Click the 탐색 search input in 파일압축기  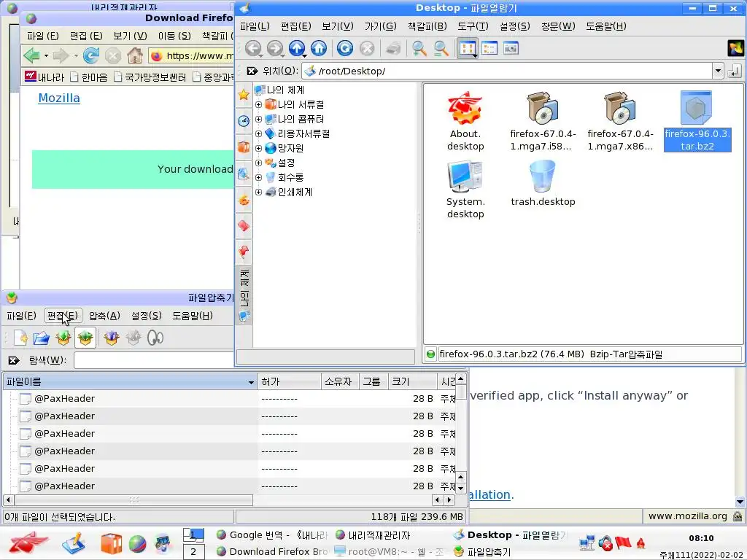click(153, 360)
